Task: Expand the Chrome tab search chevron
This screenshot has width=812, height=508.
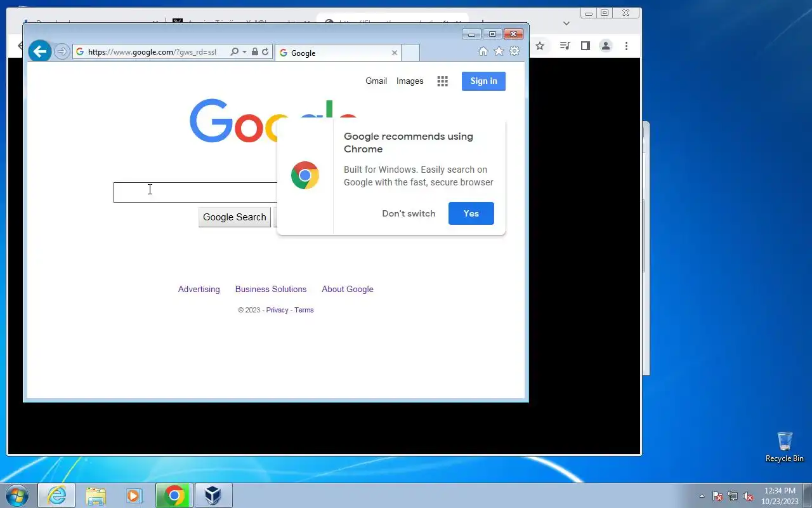Action: [x=566, y=23]
